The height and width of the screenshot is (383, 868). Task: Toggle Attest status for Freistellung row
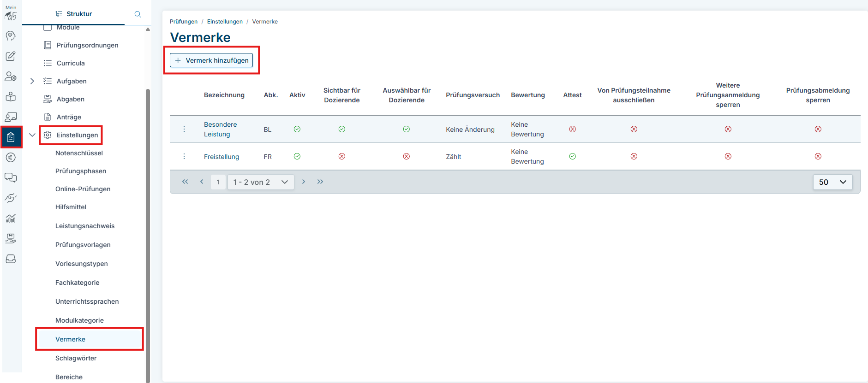(x=572, y=156)
